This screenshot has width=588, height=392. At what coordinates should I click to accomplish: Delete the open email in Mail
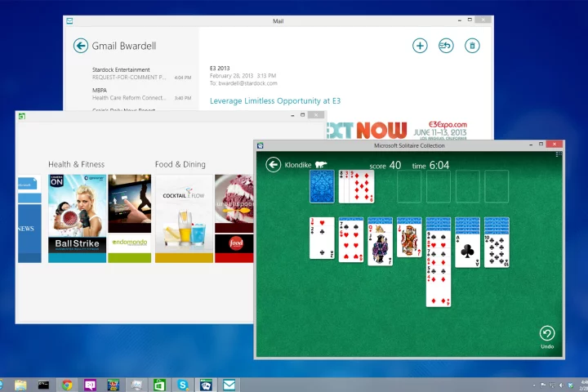pyautogui.click(x=472, y=46)
